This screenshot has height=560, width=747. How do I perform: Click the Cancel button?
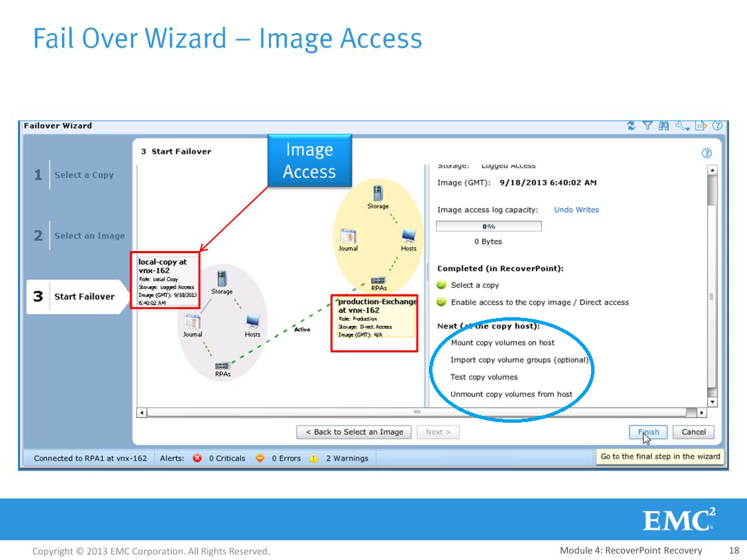[x=693, y=432]
